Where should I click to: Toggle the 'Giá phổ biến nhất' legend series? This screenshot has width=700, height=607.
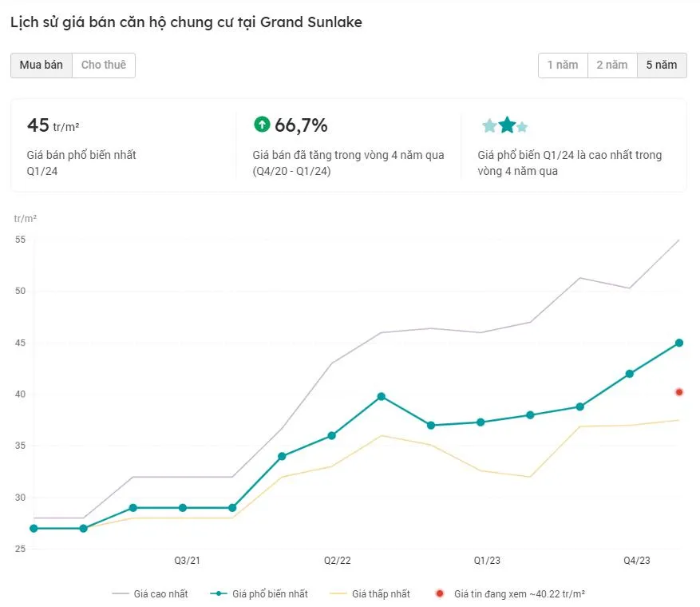click(x=259, y=594)
